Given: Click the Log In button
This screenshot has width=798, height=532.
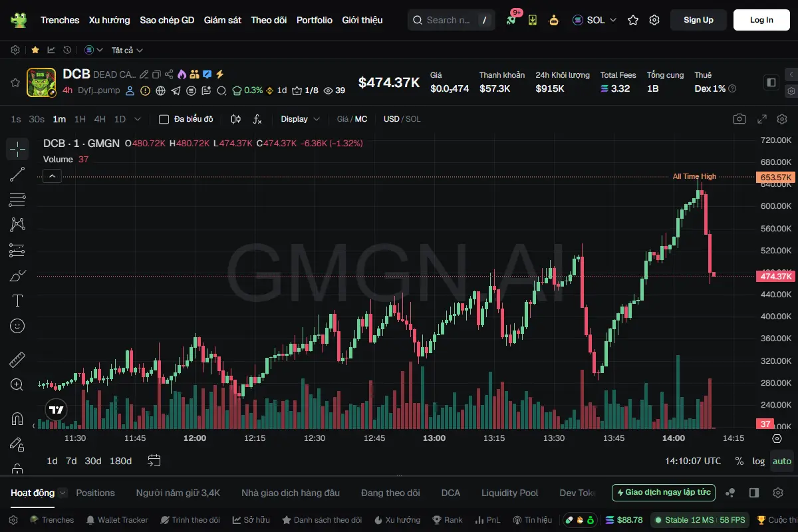Looking at the screenshot, I should point(761,20).
